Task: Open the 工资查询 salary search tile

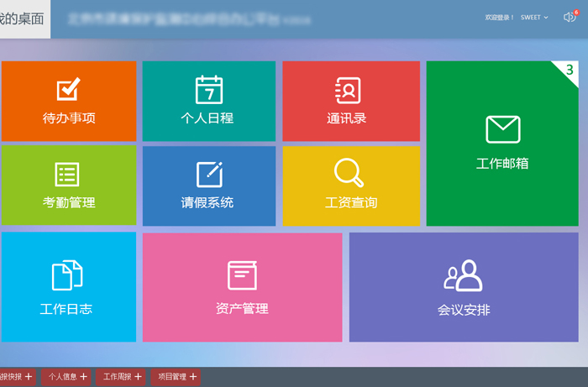Action: pyautogui.click(x=349, y=186)
